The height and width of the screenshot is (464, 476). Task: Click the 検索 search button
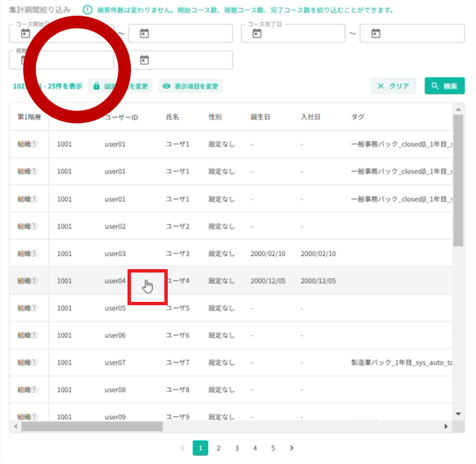445,86
